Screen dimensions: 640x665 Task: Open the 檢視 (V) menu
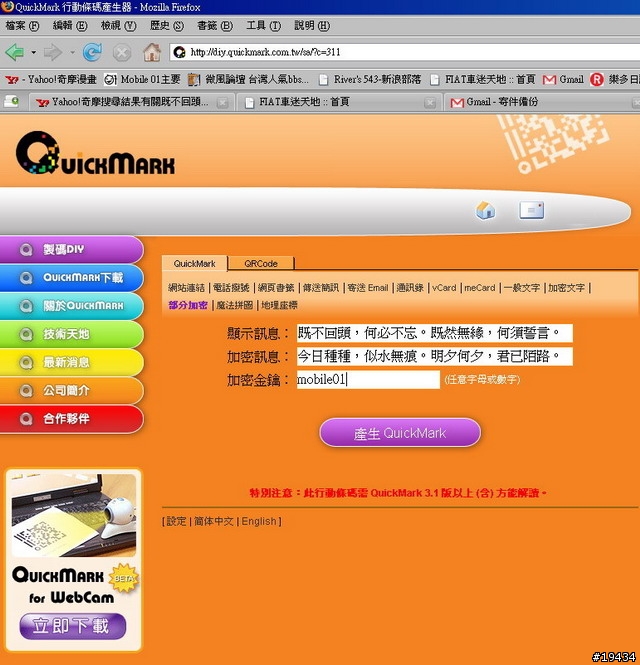tap(118, 26)
